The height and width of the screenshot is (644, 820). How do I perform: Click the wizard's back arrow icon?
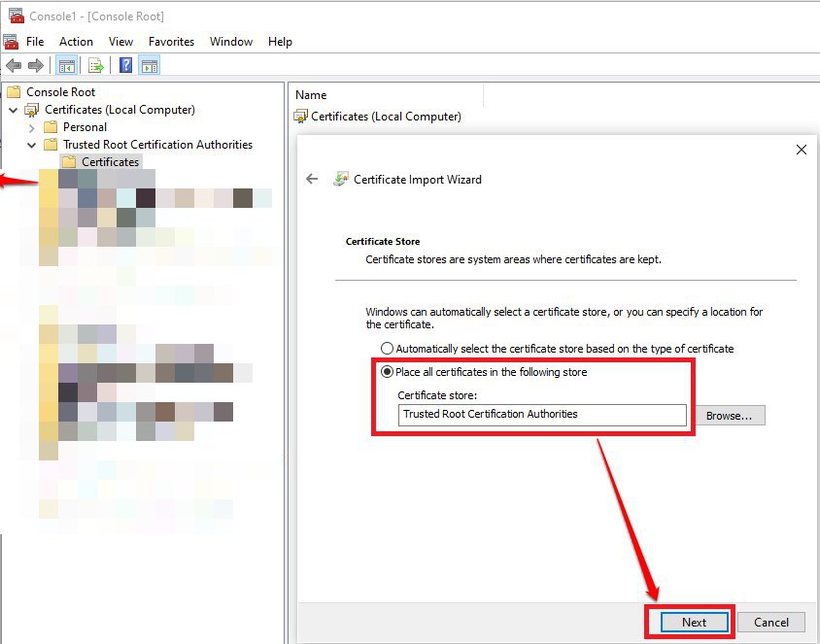click(312, 179)
